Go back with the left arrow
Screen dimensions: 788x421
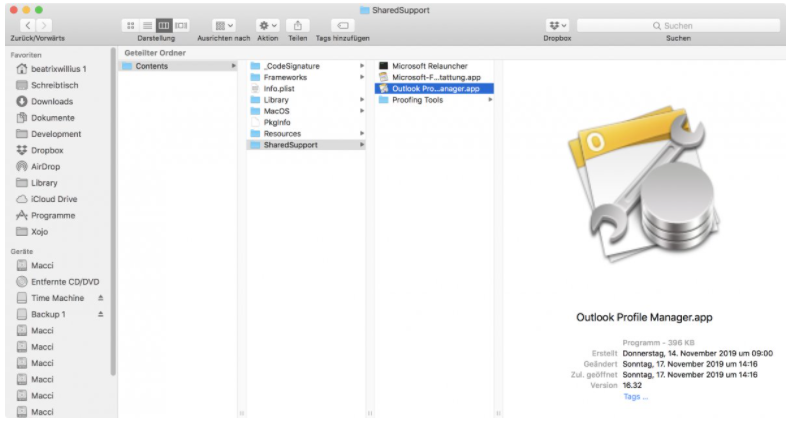(27, 24)
